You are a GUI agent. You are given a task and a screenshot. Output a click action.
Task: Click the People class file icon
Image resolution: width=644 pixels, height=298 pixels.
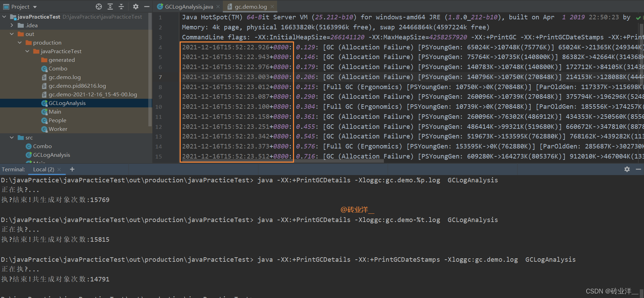click(x=44, y=120)
